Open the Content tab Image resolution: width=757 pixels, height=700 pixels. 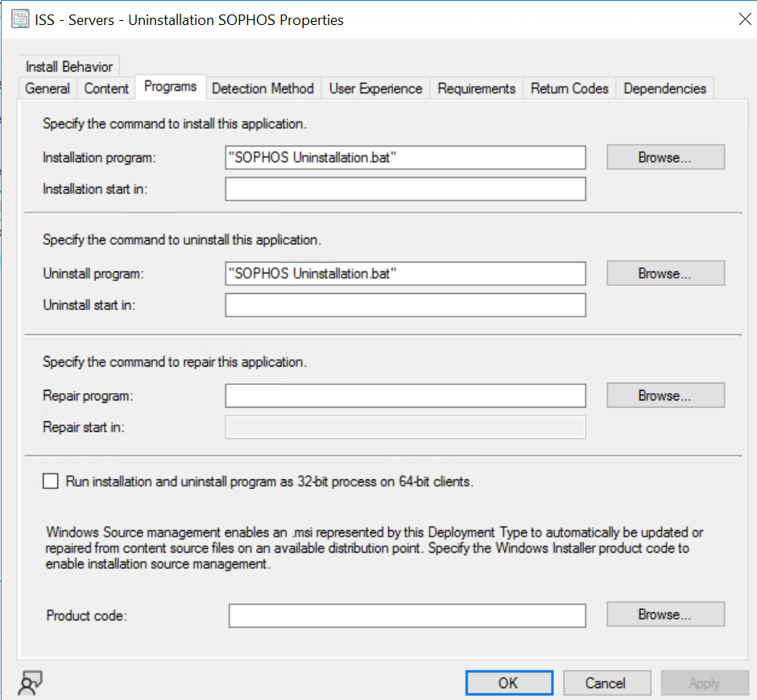pos(105,89)
